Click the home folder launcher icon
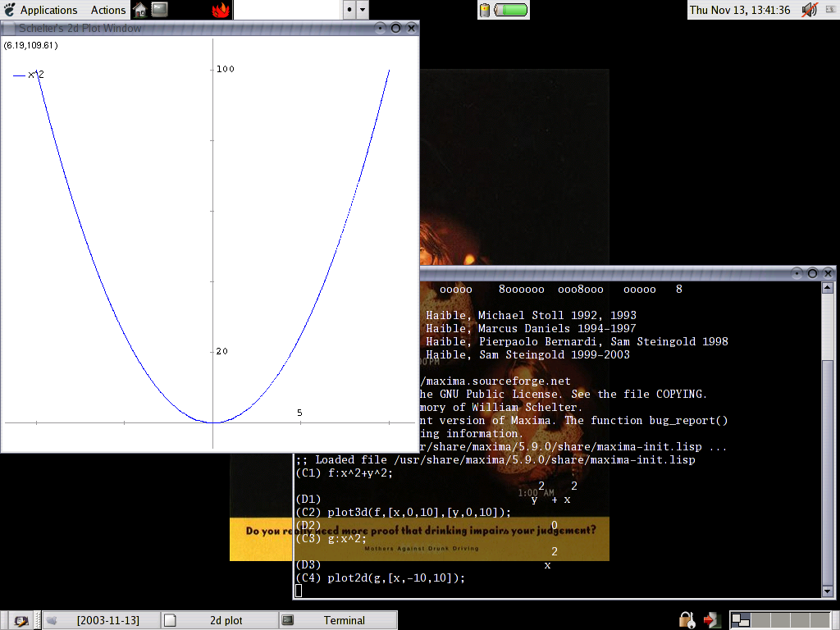This screenshot has width=840, height=630. click(x=140, y=10)
